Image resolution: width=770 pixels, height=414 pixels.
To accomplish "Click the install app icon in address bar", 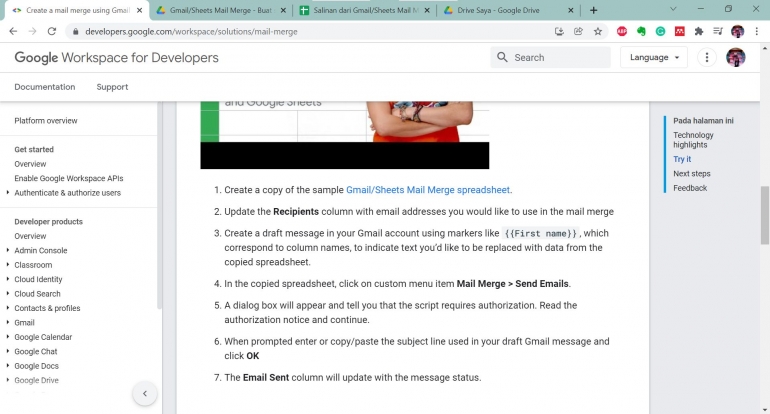I will click(559, 31).
